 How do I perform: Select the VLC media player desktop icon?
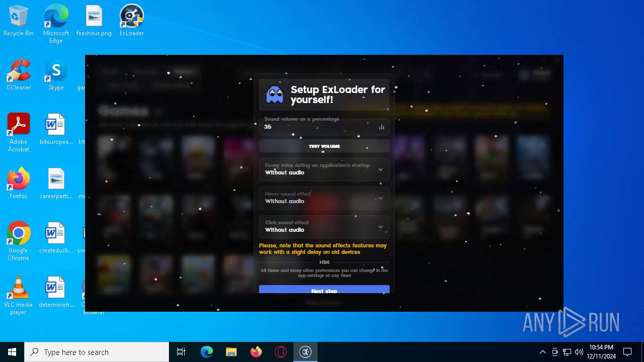[19, 296]
